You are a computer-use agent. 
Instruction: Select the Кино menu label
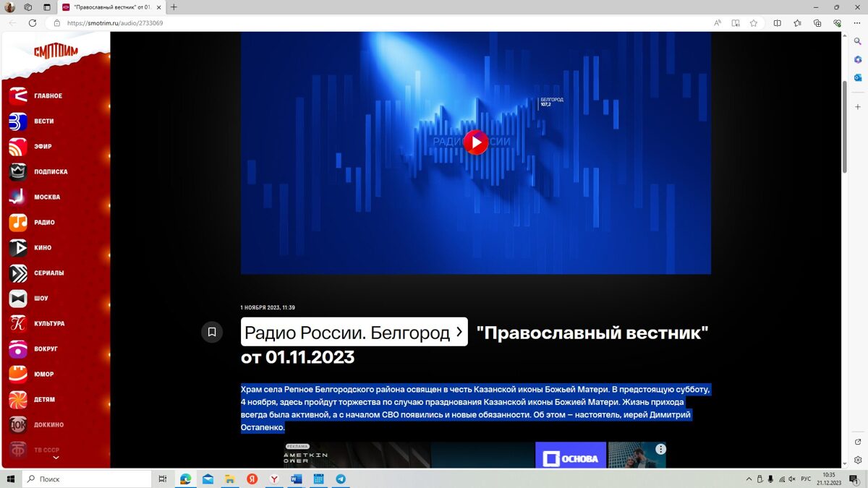click(x=43, y=248)
